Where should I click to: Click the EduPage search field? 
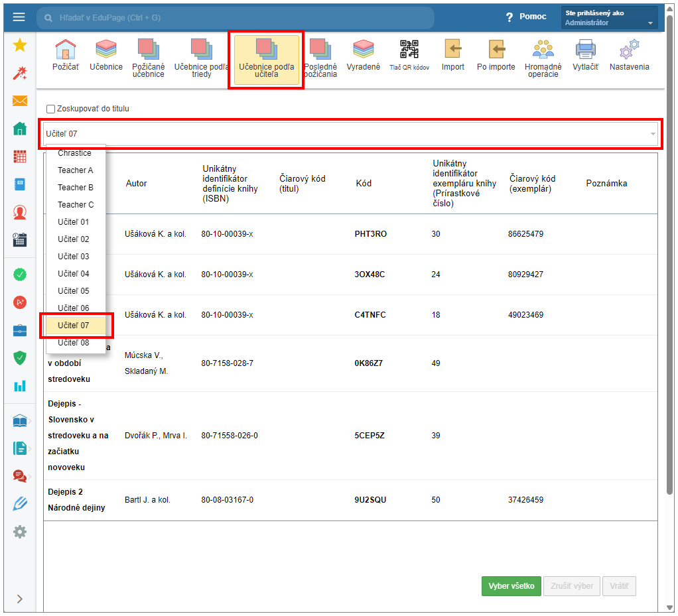pos(236,18)
